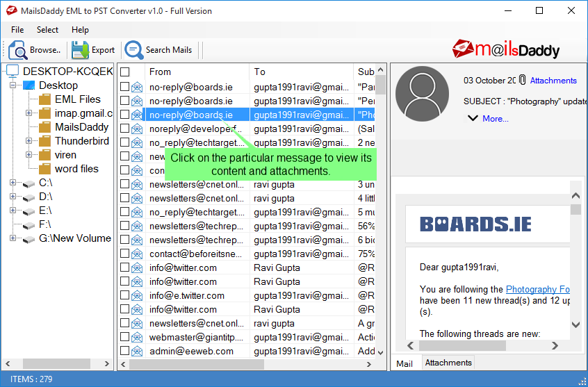Check the admin@eeweb.com message checkbox
Viewport: 588px width, 387px height.
125,351
